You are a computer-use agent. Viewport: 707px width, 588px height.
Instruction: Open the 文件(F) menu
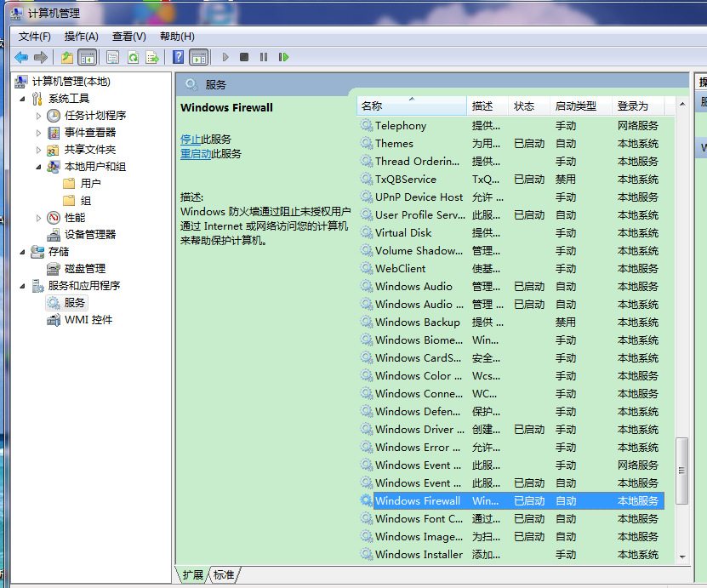34,37
